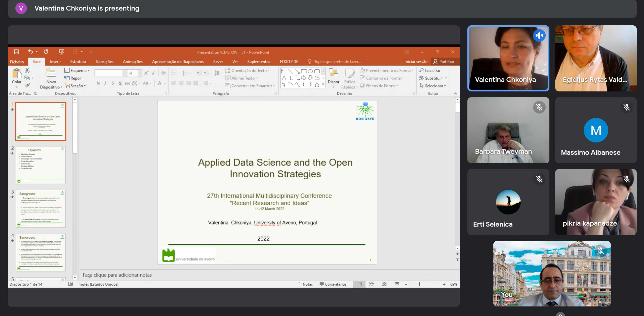Image resolution: width=644 pixels, height=316 pixels.
Task: Click the Undo arrow icon
Action: tap(30, 52)
